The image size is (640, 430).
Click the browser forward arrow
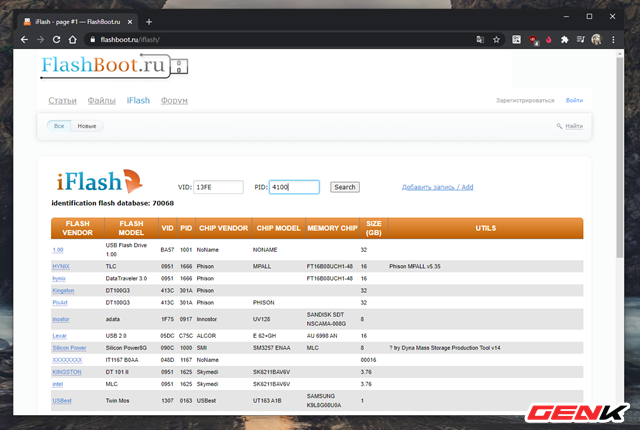coord(40,40)
